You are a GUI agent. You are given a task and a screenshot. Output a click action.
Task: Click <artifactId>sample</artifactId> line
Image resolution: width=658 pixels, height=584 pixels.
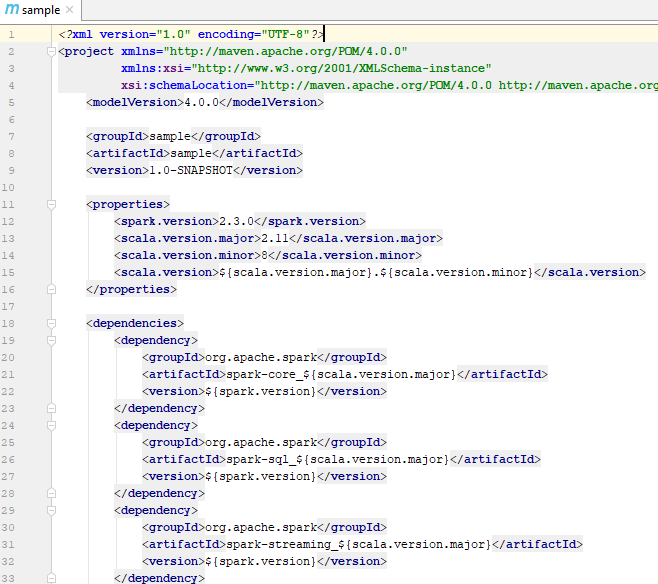tap(194, 154)
